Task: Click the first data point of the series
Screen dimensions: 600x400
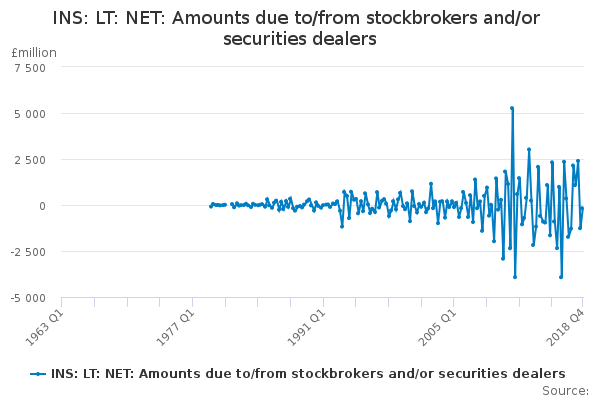Action: 210,206
